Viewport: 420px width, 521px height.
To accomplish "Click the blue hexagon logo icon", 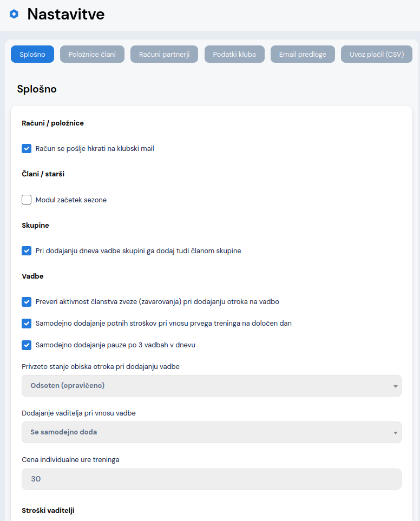I will click(14, 14).
